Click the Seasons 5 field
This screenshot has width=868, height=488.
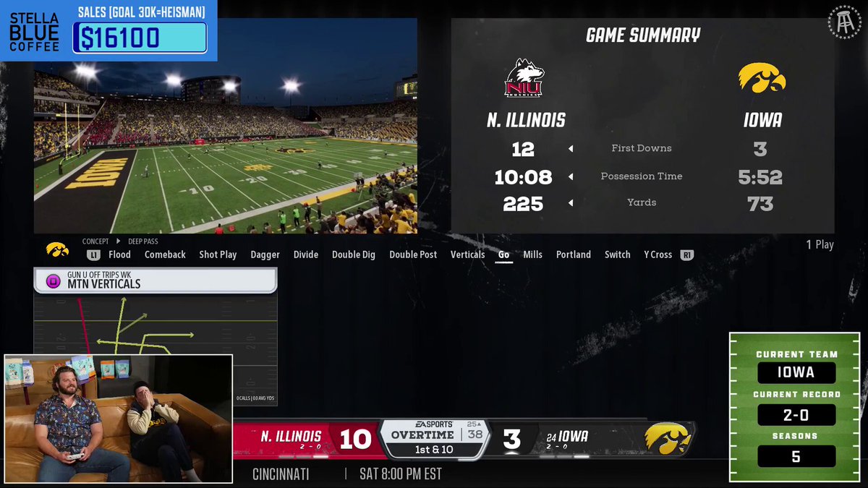[796, 456]
